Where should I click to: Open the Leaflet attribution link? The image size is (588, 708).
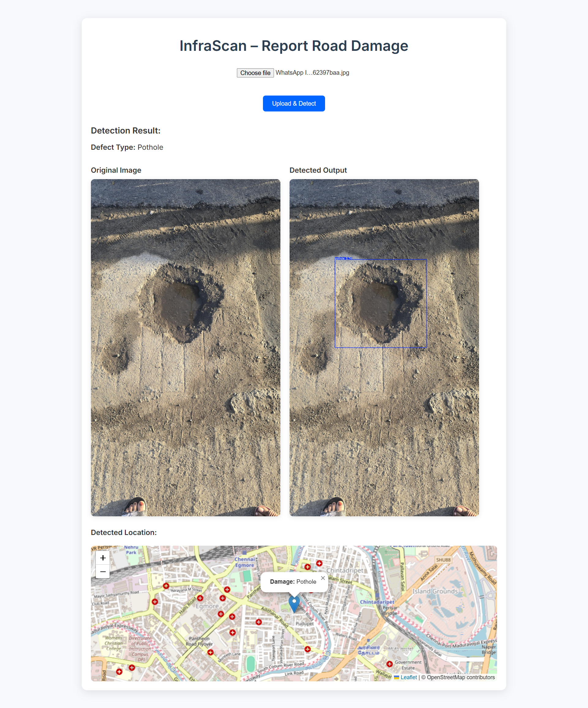[x=408, y=677]
